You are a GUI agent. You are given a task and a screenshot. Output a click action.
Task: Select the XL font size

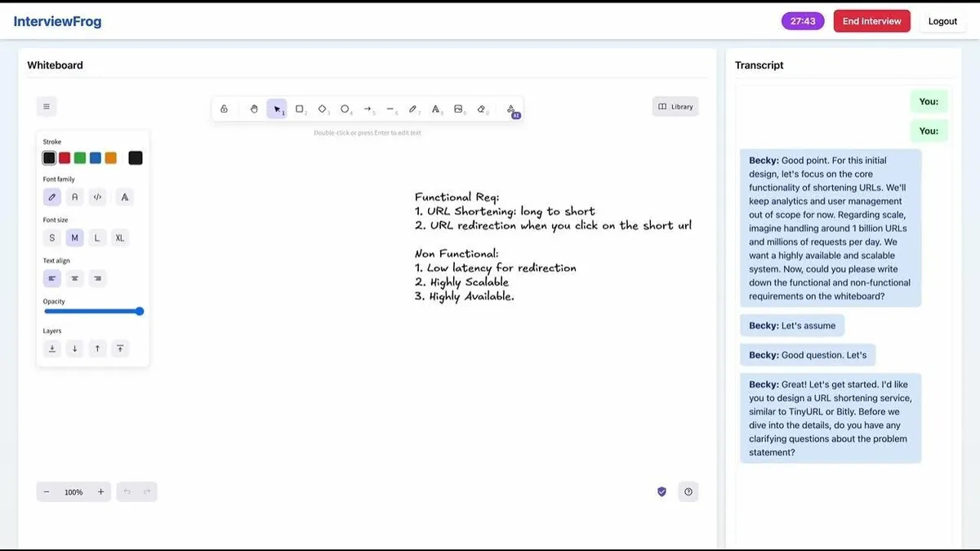119,238
